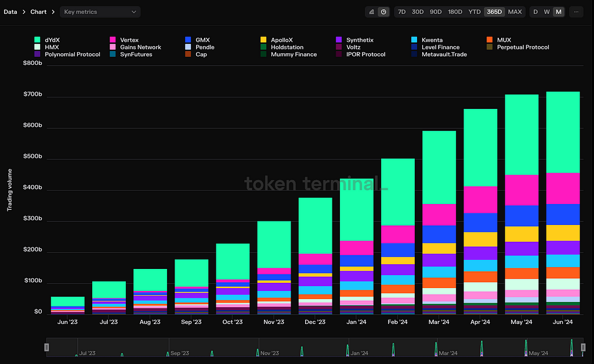Click the Synthetix segment of Apr '24 bar
Image resolution: width=594 pixels, height=364 pixels.
(x=480, y=253)
